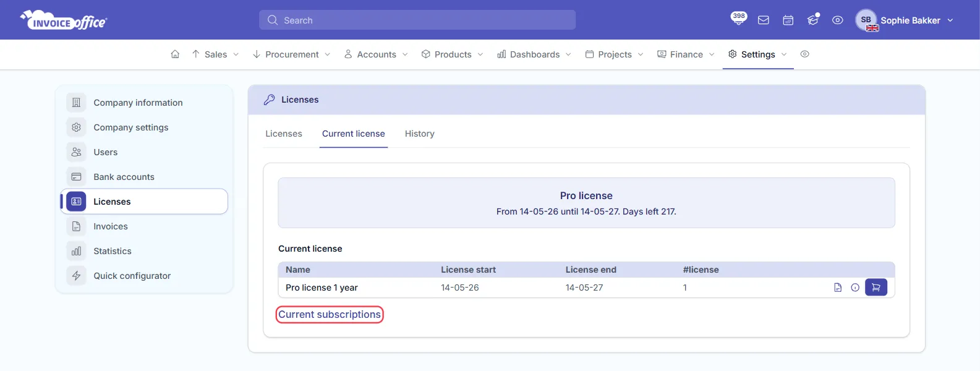Expand the Products dropdown chevron
This screenshot has height=371, width=980.
[480, 54]
